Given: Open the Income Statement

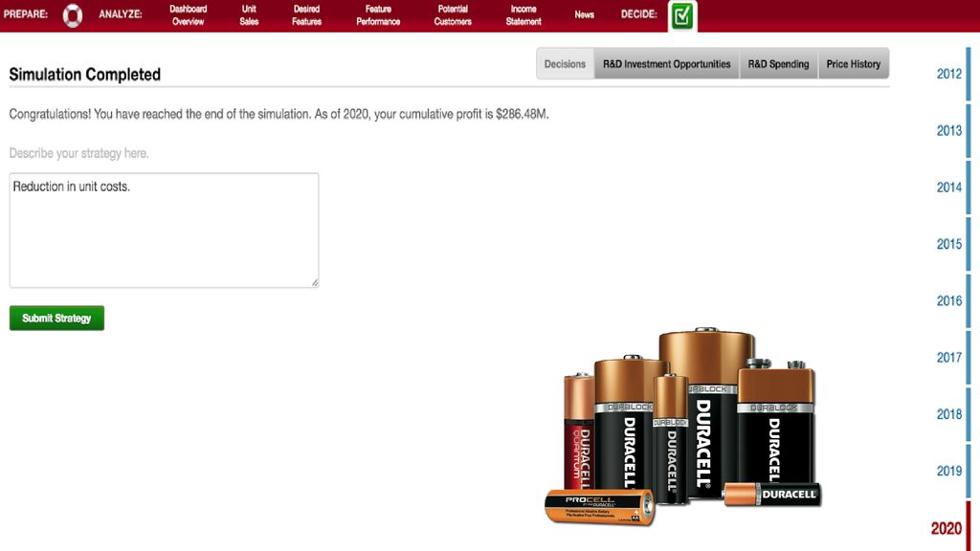Looking at the screenshot, I should point(523,15).
